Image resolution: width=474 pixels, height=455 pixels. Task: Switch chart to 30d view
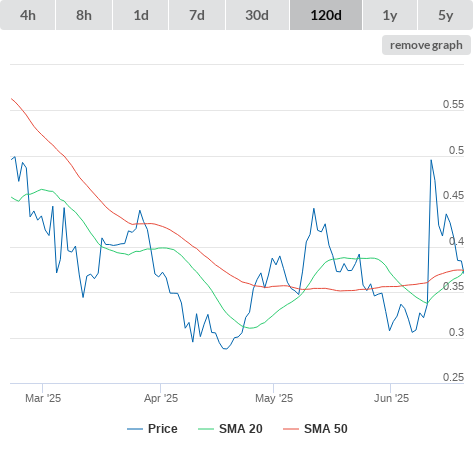click(x=257, y=15)
